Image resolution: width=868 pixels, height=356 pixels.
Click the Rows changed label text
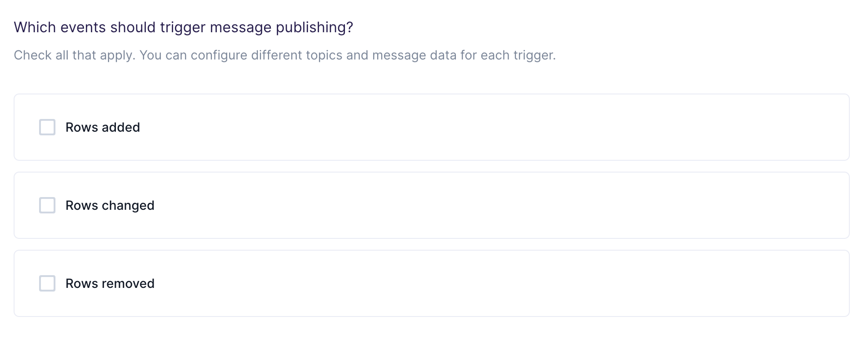click(110, 205)
